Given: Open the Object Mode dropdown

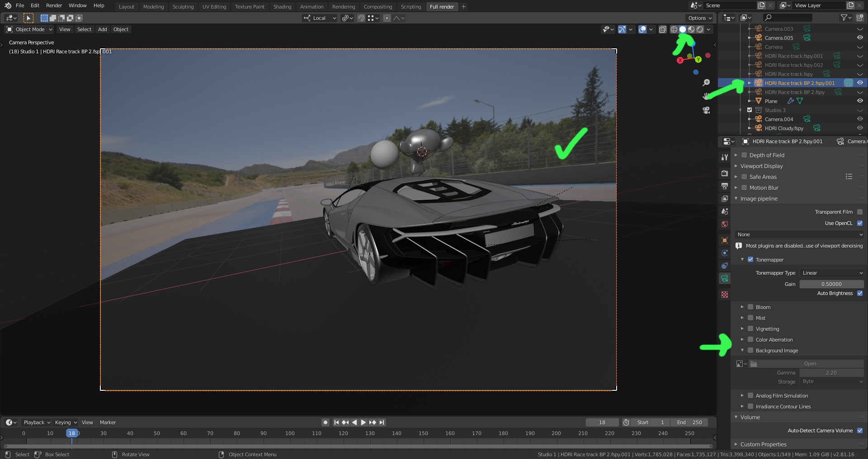Looking at the screenshot, I should [29, 29].
